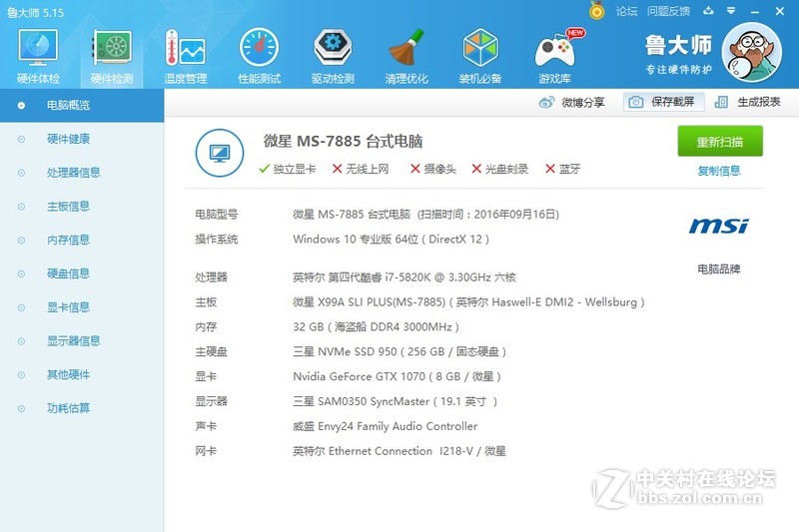Click the 复制信息 copy info link

coord(719,171)
